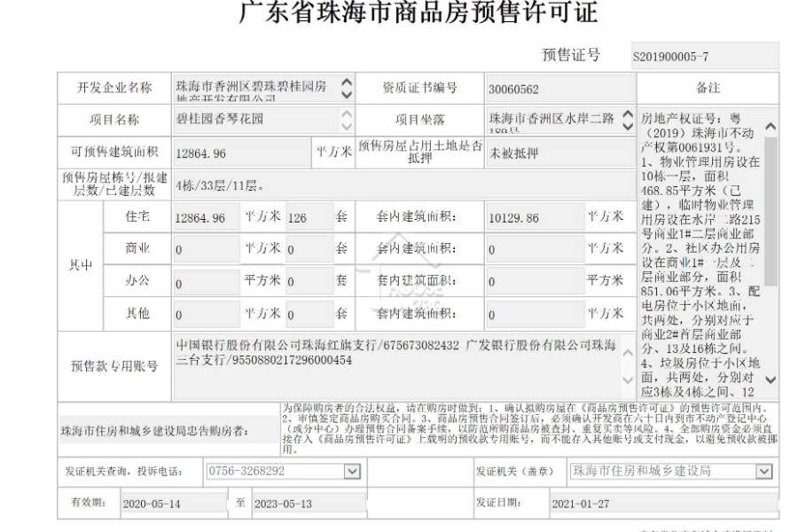
Task: Click complaint phone combo box 0756-3268292
Action: (284, 472)
